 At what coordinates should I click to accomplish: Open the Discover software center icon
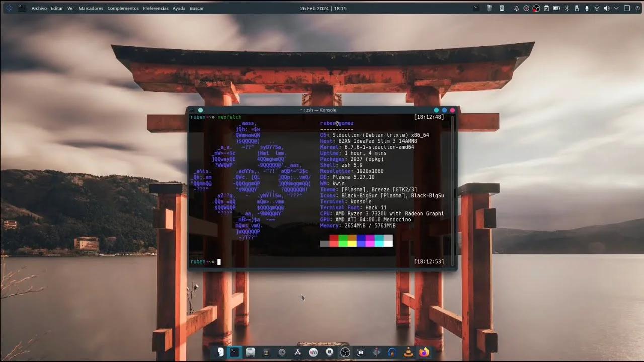(298, 352)
